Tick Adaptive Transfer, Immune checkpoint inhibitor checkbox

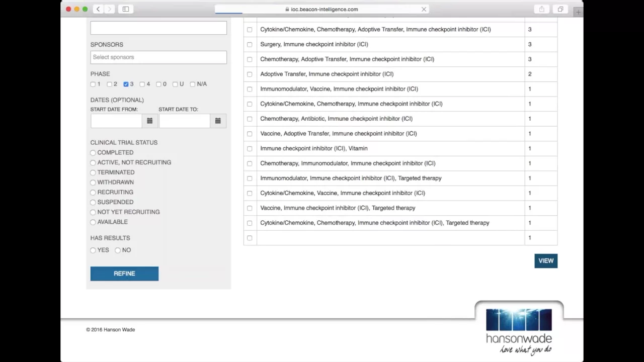pyautogui.click(x=250, y=74)
